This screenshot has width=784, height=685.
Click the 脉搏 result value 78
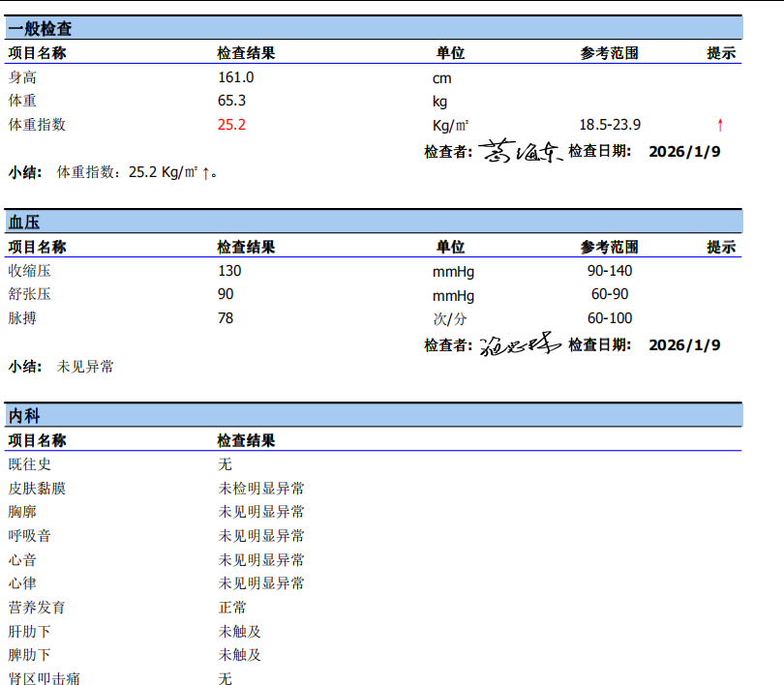pos(226,318)
